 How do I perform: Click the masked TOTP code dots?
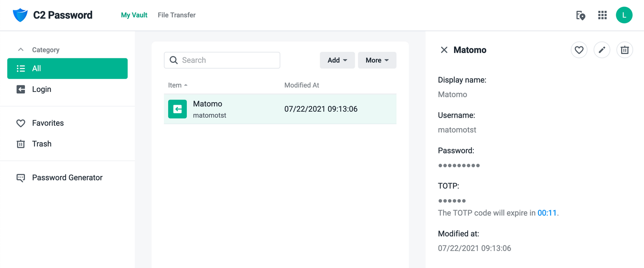tap(452, 201)
